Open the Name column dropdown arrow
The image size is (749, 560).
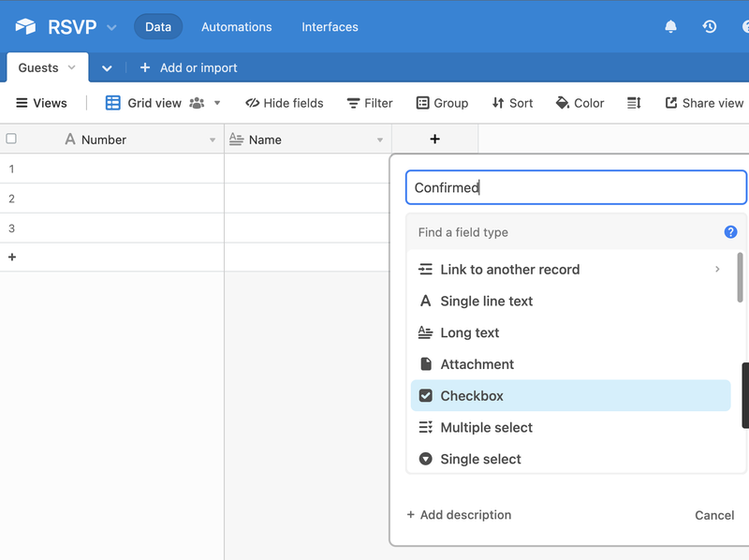[x=380, y=140]
